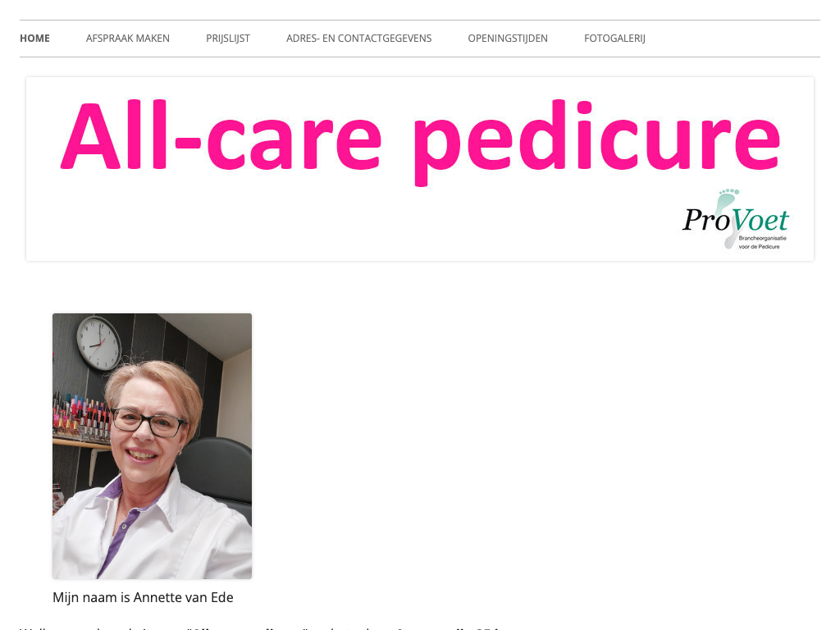Open the FOTOGALERIJ menu item

point(614,39)
